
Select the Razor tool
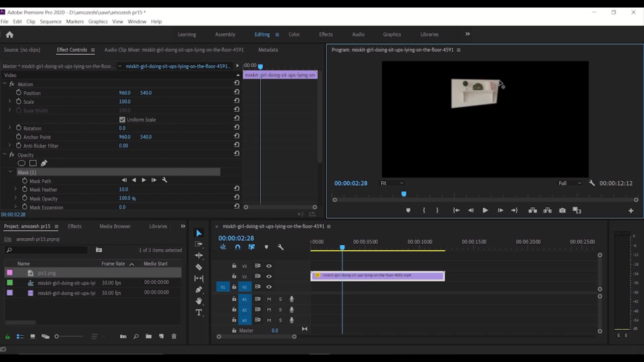pos(199,267)
